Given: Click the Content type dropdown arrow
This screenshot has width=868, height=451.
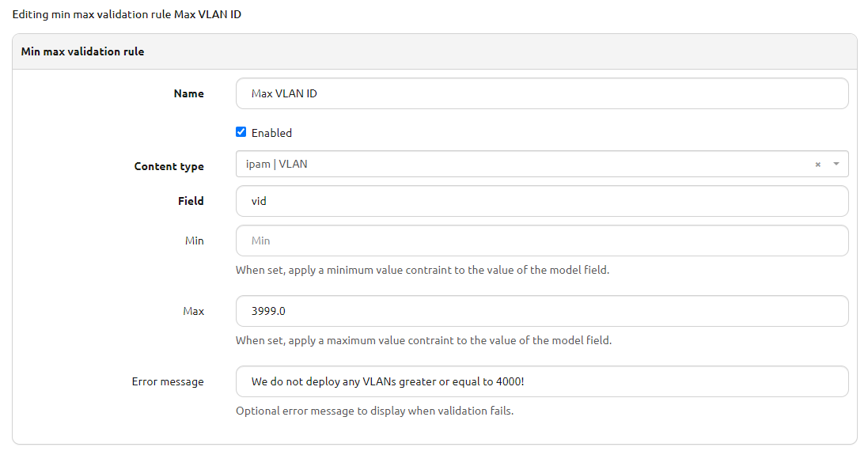Looking at the screenshot, I should 836,164.
